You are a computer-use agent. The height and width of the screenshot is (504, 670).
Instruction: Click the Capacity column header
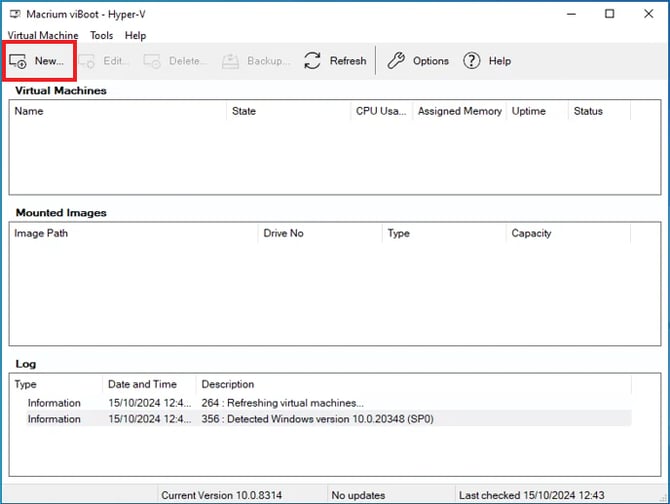568,233
